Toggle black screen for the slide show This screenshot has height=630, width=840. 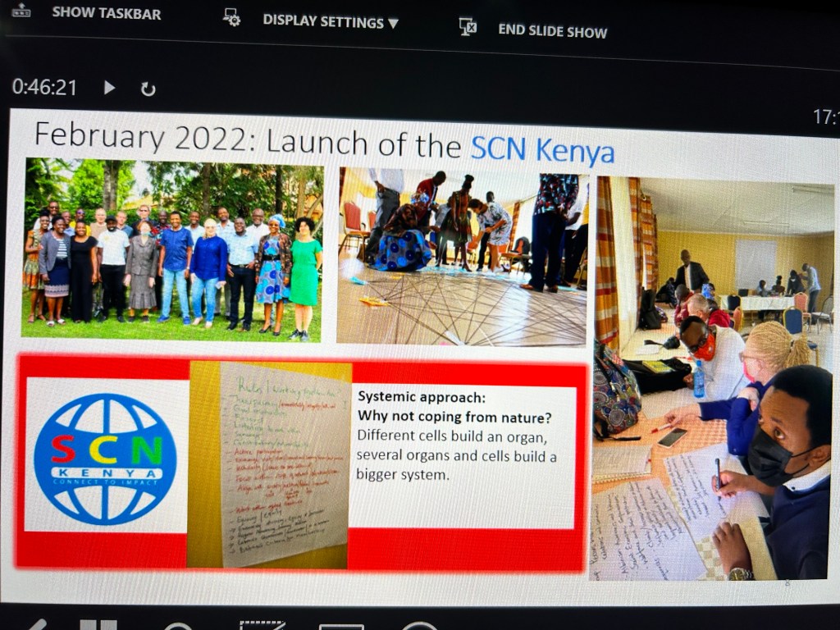(262, 627)
